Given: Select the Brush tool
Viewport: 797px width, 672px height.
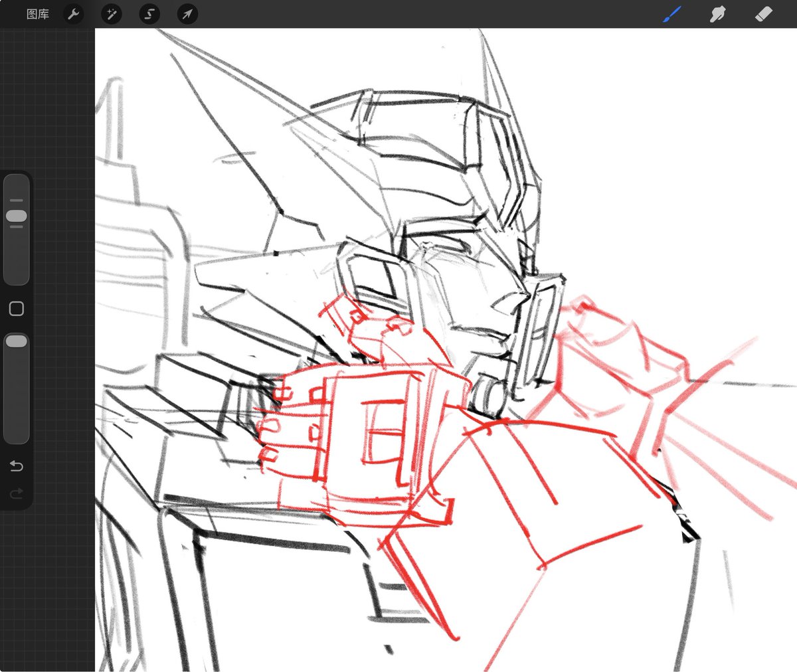Looking at the screenshot, I should (672, 14).
